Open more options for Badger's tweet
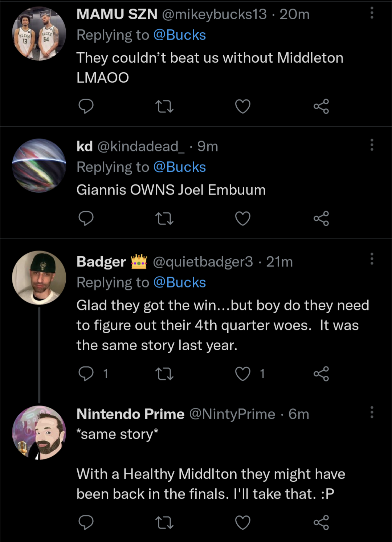 coord(372,259)
